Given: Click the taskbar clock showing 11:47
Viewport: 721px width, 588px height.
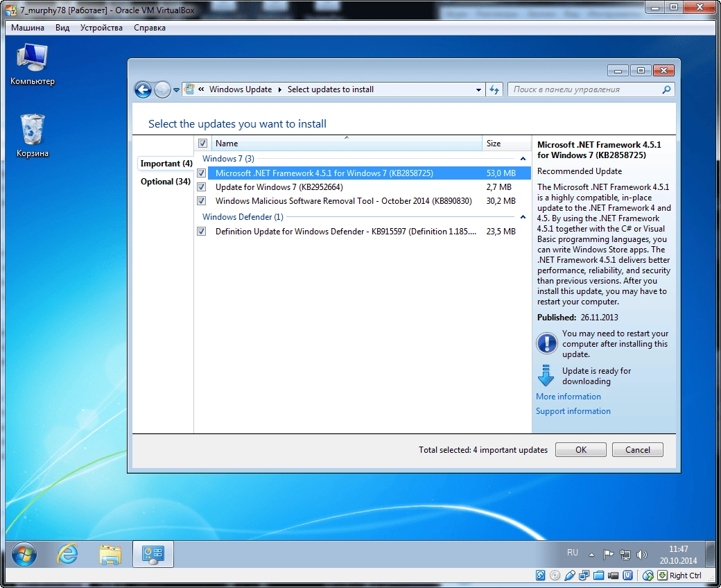Looking at the screenshot, I should (678, 555).
